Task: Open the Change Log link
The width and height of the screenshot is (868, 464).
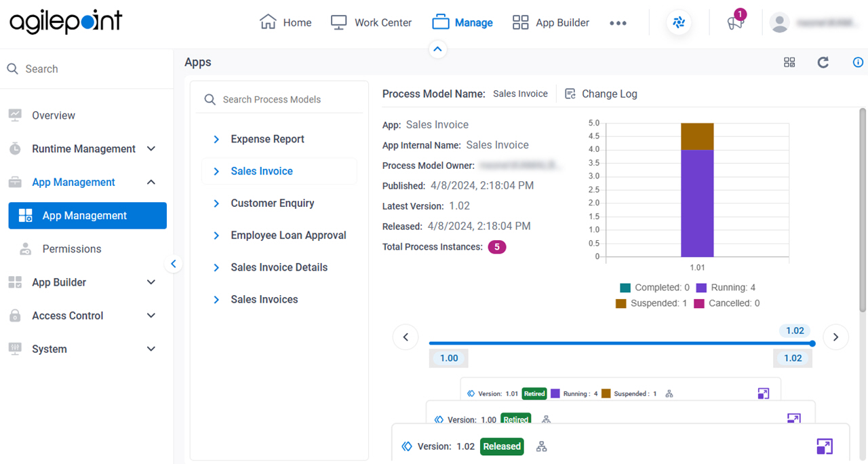Action: (601, 94)
